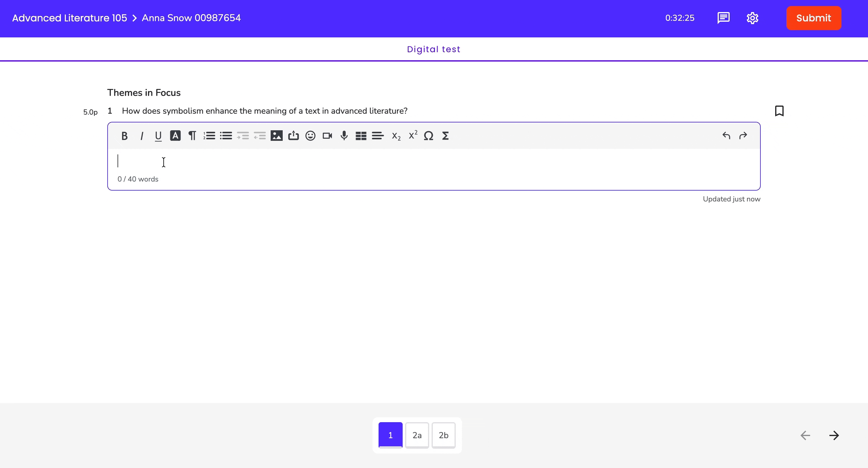Apply superscript formatting

point(413,134)
